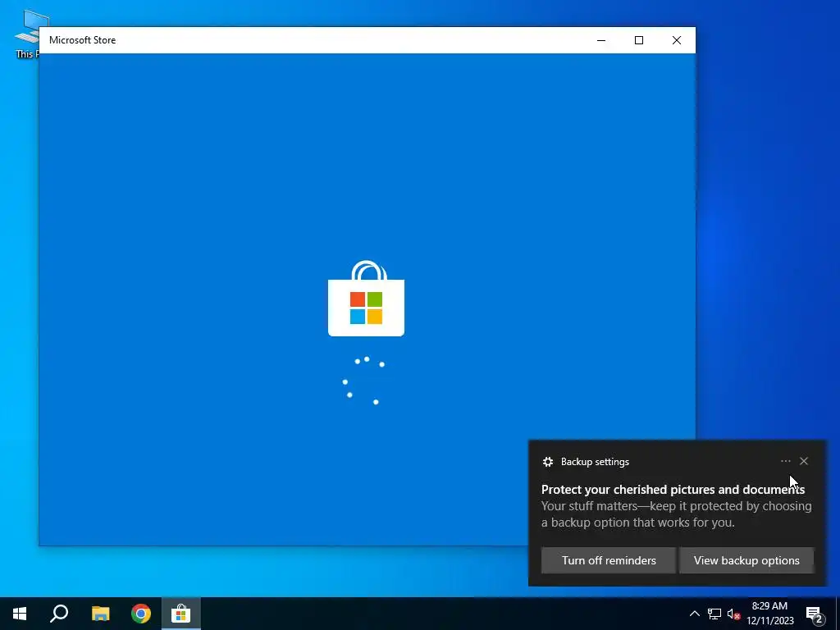Click View backup options button
The height and width of the screenshot is (630, 840).
pos(746,560)
